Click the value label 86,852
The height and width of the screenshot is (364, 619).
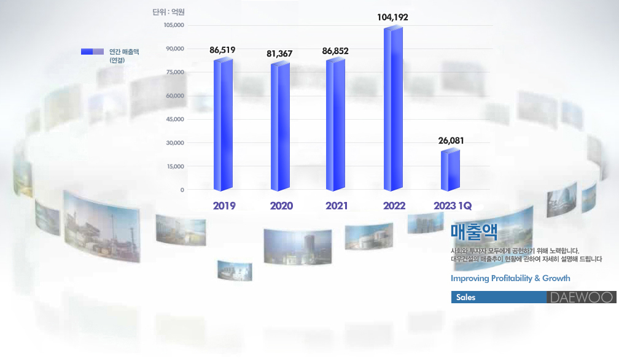(335, 51)
